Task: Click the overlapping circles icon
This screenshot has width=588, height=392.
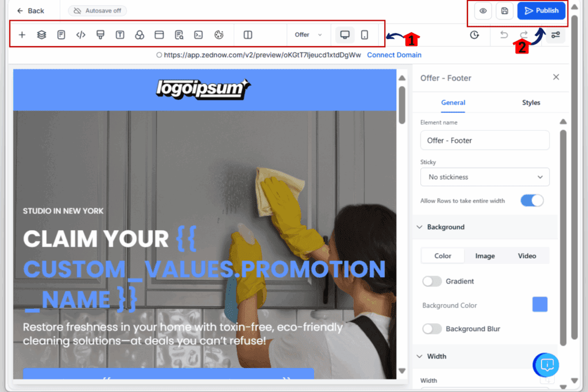Action: pos(140,35)
